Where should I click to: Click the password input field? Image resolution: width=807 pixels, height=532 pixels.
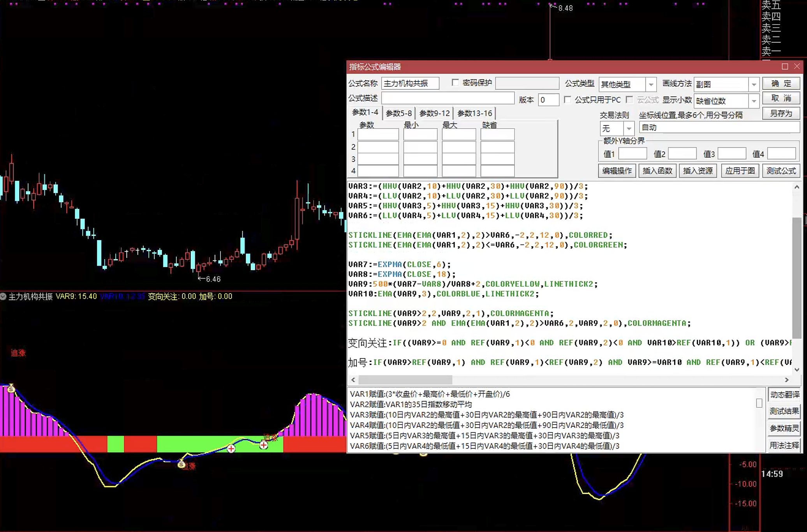527,83
